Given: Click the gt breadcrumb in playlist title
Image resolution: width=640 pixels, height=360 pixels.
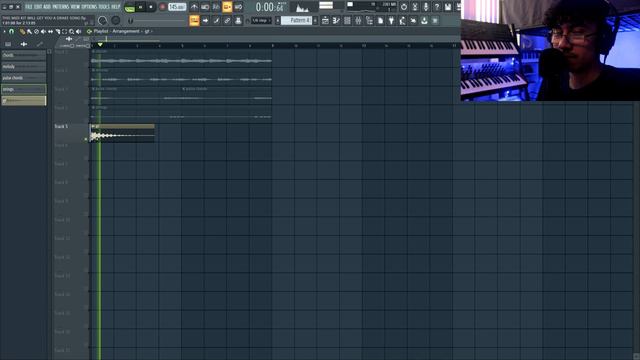Looking at the screenshot, I should coord(147,31).
